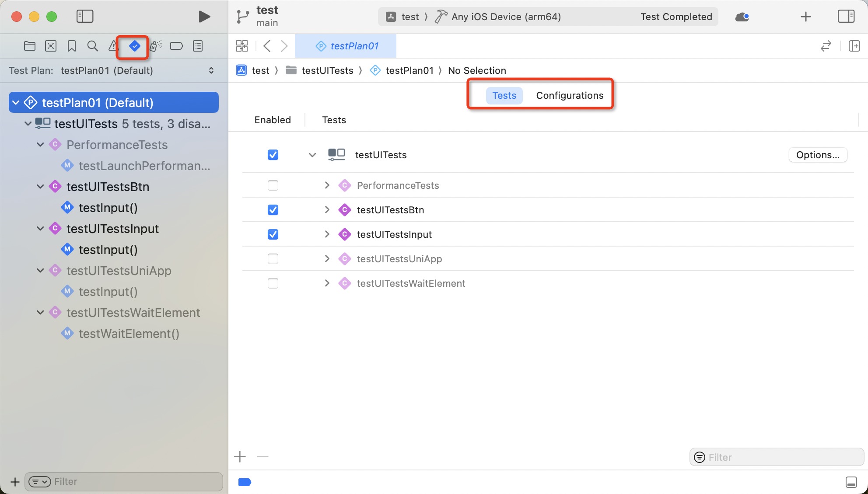Click the navigator Filter field
Viewport: 868px width, 494px height.
click(x=124, y=482)
